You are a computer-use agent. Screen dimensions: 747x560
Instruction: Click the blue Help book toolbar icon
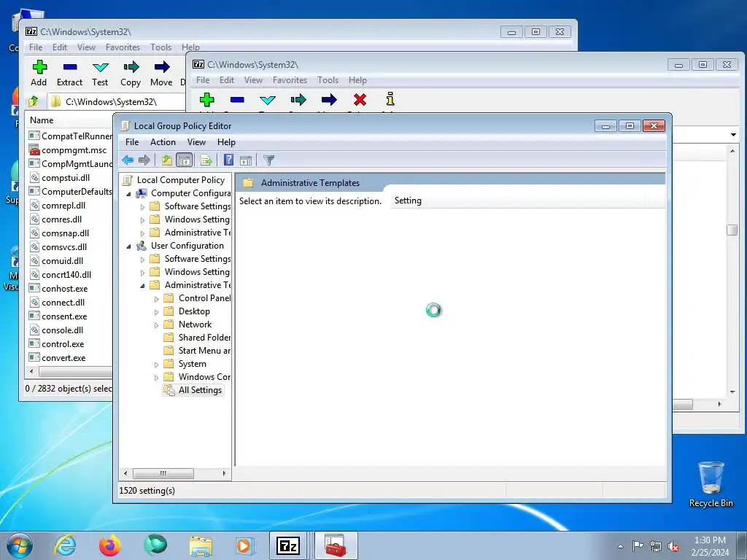pyautogui.click(x=228, y=160)
